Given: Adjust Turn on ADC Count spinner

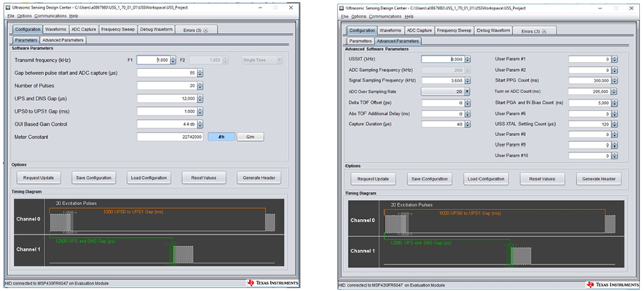Looking at the screenshot, I should click(x=614, y=92).
